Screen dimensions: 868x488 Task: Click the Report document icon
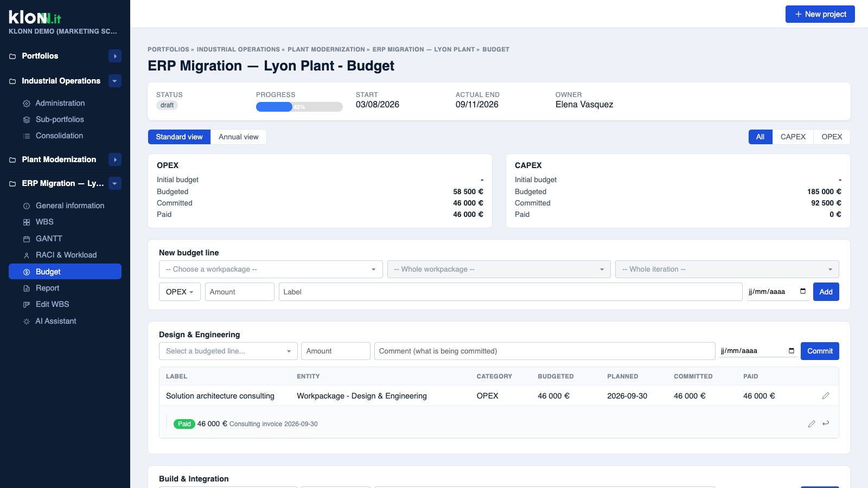pos(26,288)
